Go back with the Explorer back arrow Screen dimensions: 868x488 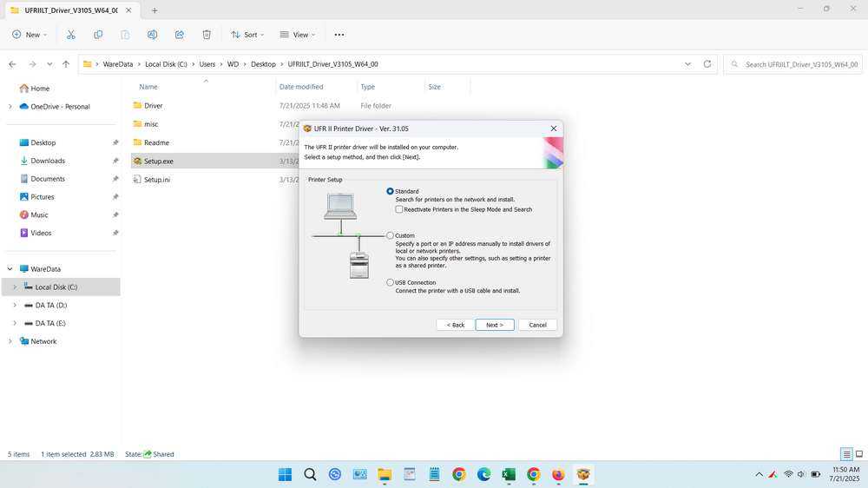[12, 64]
